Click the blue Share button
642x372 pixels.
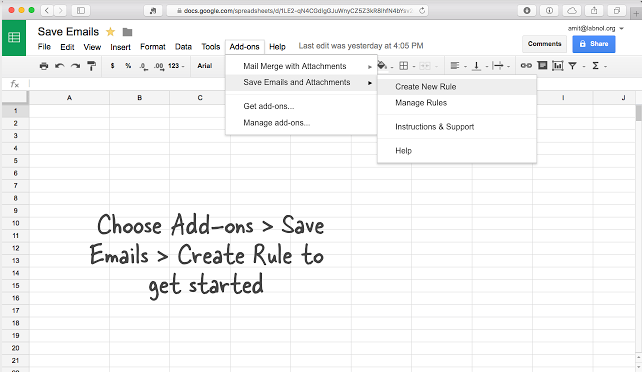coord(594,44)
